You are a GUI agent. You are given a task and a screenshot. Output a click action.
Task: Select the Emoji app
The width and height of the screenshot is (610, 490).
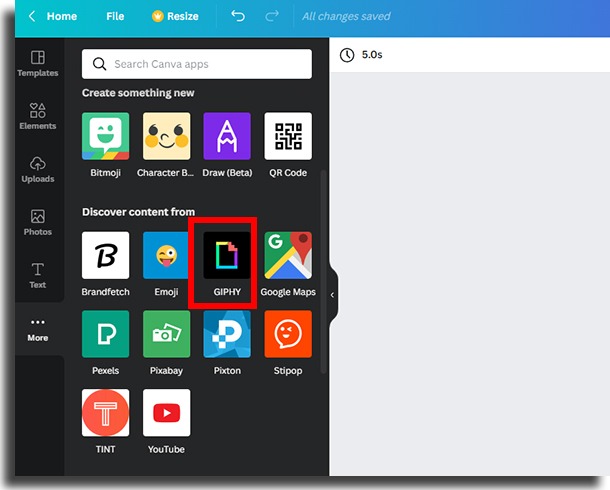pyautogui.click(x=167, y=255)
